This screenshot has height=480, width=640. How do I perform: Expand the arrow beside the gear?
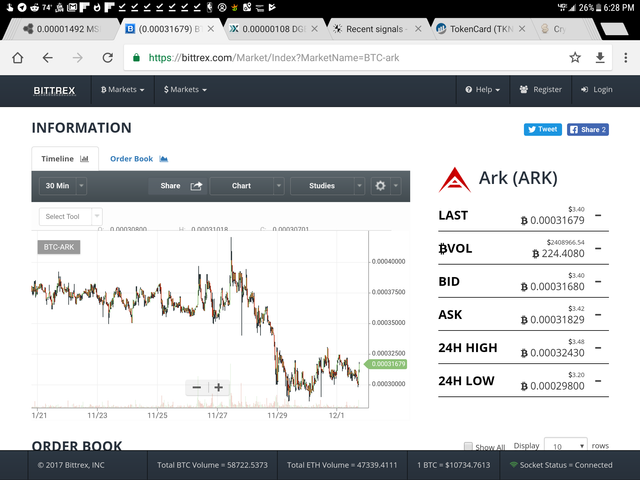tap(396, 186)
